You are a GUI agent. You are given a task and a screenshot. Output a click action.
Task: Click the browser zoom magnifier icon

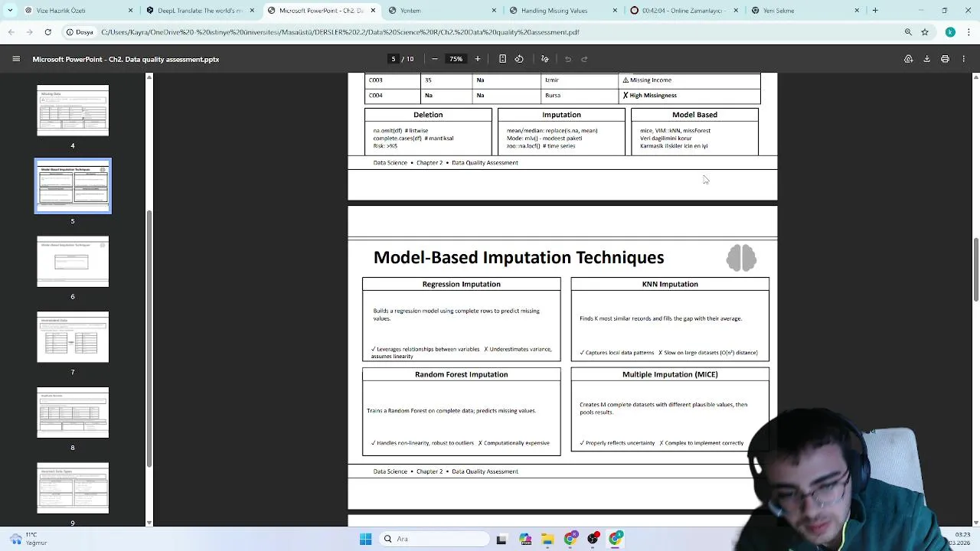point(908,32)
